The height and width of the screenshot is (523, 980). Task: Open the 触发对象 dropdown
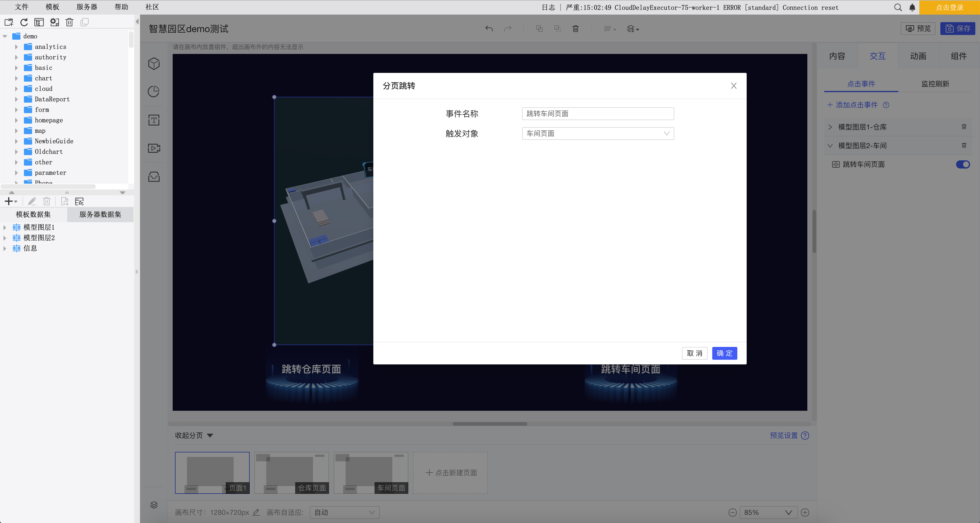(597, 134)
